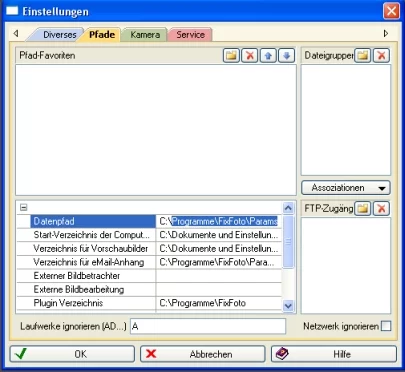The width and height of the screenshot is (405, 372).
Task: Select Verzeichnis für Vorschaubilder row
Action: [x=149, y=249]
